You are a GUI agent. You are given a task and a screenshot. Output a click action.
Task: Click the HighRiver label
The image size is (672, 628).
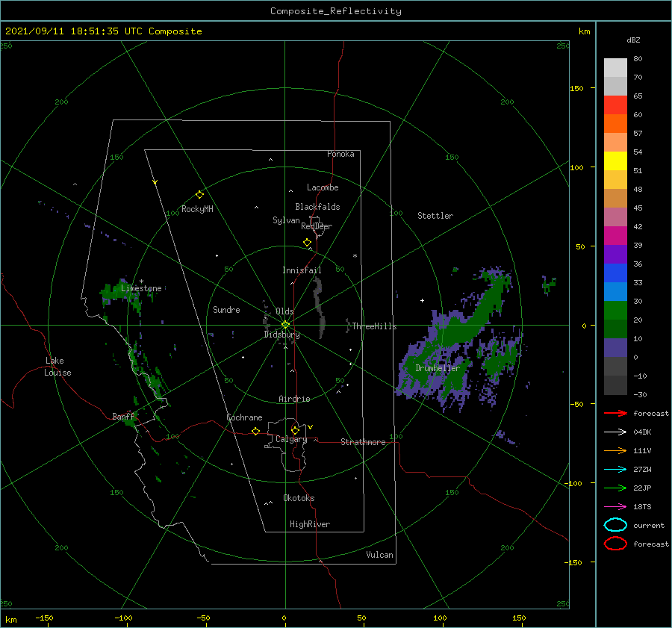coord(310,524)
